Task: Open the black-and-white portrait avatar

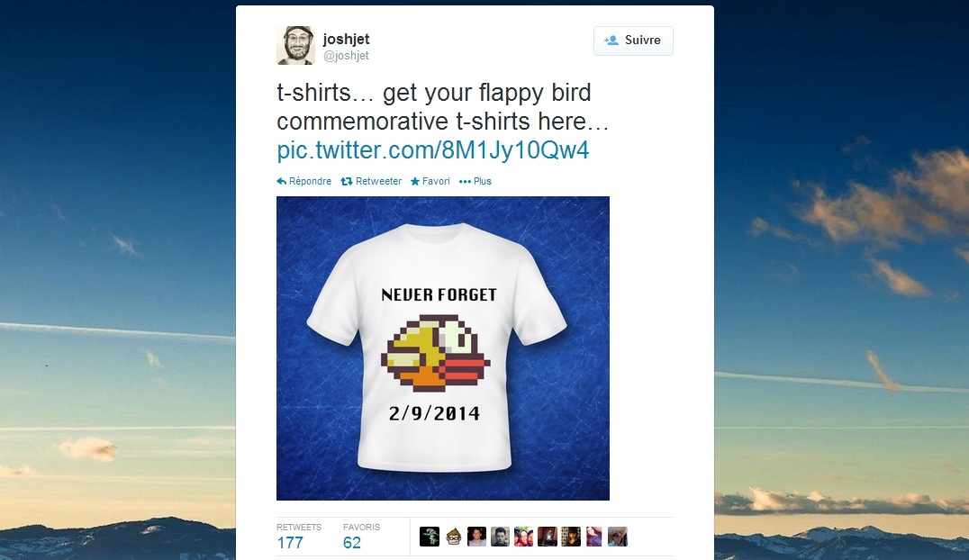Action: [x=500, y=537]
